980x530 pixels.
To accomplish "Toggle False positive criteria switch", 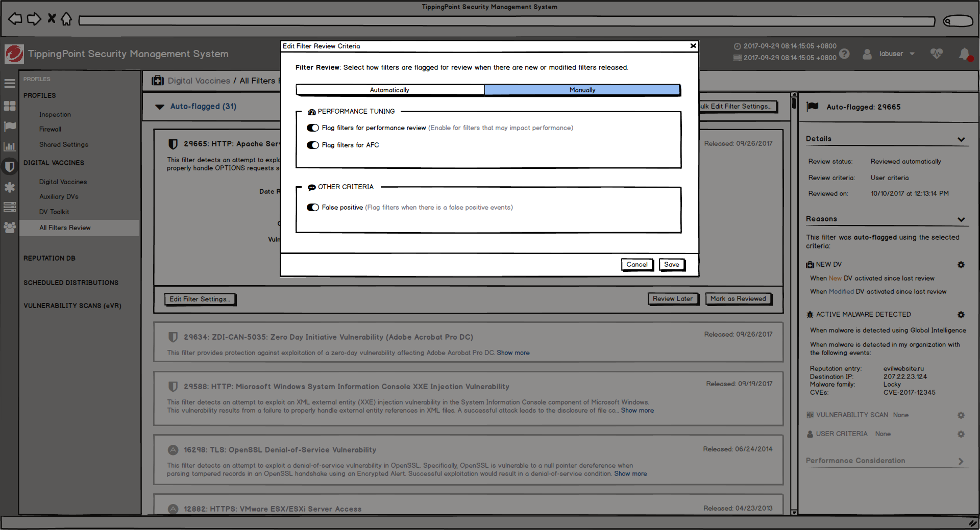I will [313, 208].
